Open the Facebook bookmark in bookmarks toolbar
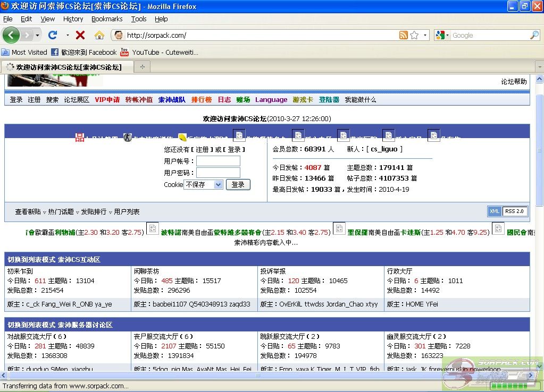Screen dimensions: 544x392 (x=83, y=52)
